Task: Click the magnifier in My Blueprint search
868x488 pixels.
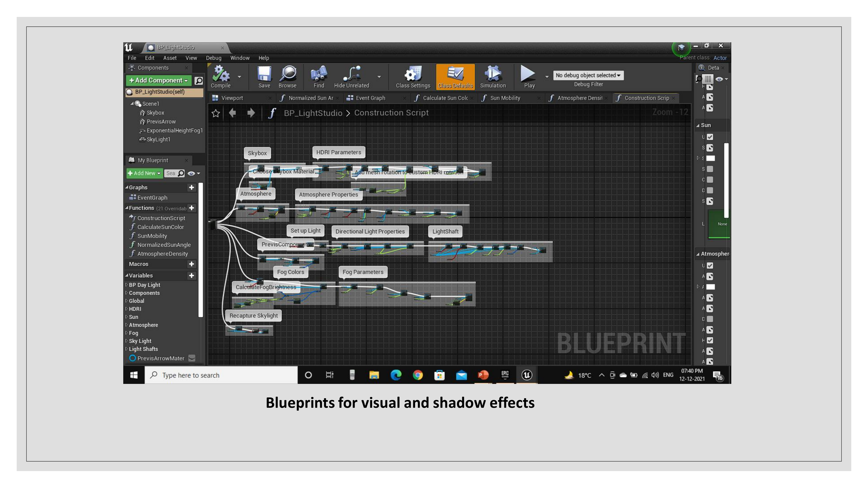Action: (x=181, y=173)
